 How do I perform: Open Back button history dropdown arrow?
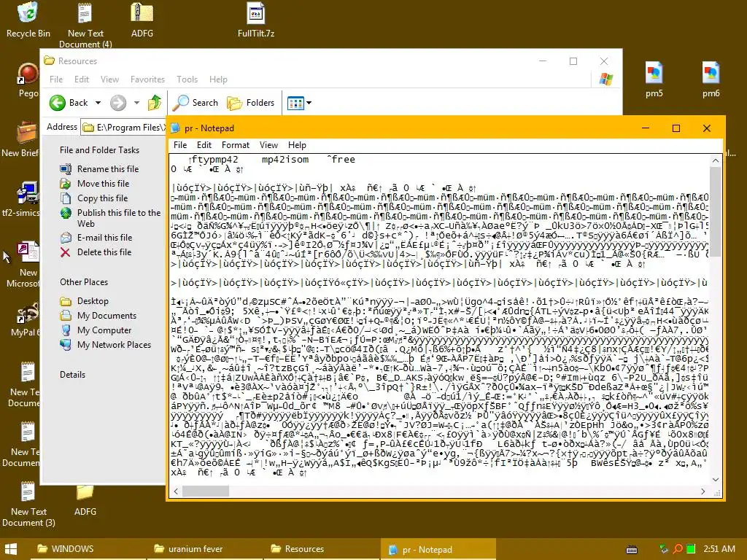[98, 103]
